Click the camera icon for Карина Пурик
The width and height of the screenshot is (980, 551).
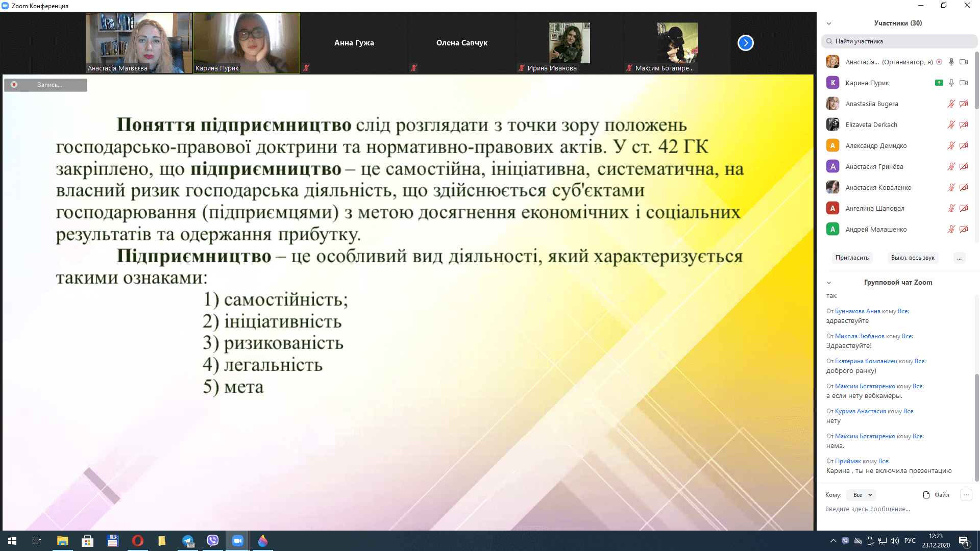click(964, 83)
